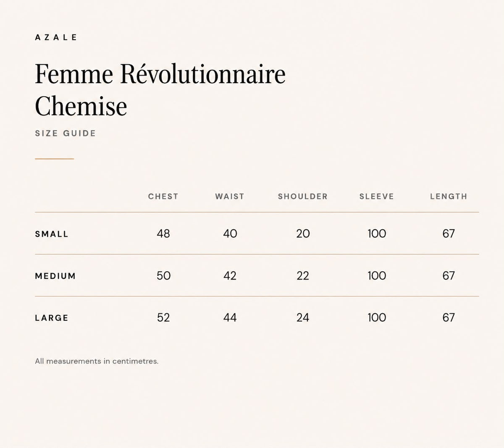Viewport: 504px width, 448px height.
Task: Click Small chest value 48
Action: coord(163,233)
